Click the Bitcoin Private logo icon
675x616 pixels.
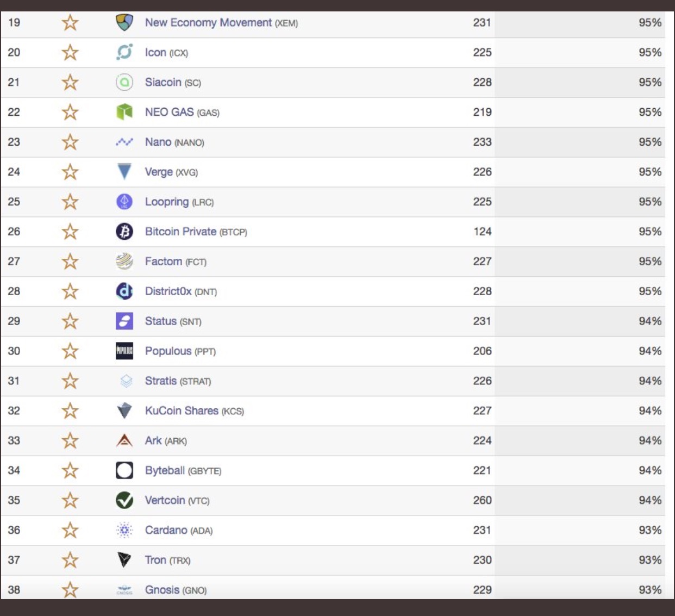click(x=124, y=232)
